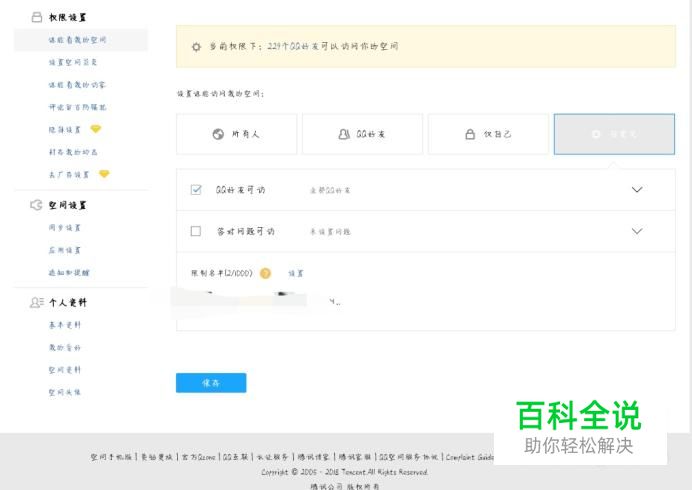This screenshot has width=692, height=490.
Task: Click the friends icon on QQ好友 option
Action: tap(344, 134)
